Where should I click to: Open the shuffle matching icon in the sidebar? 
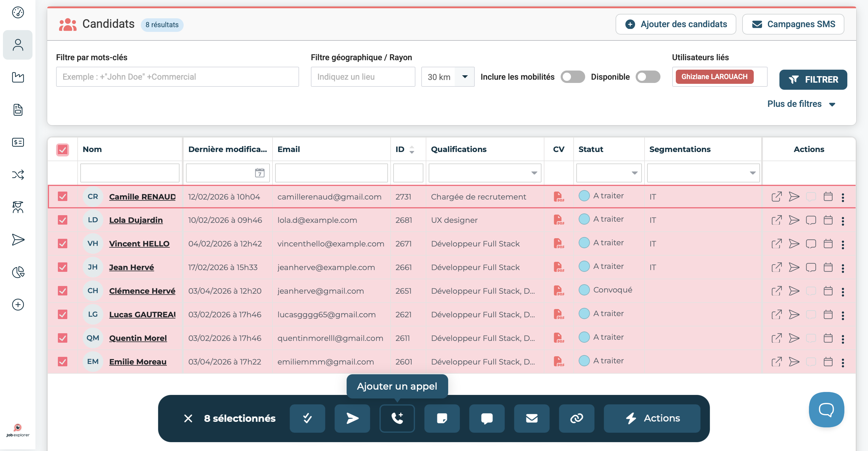[x=18, y=174]
